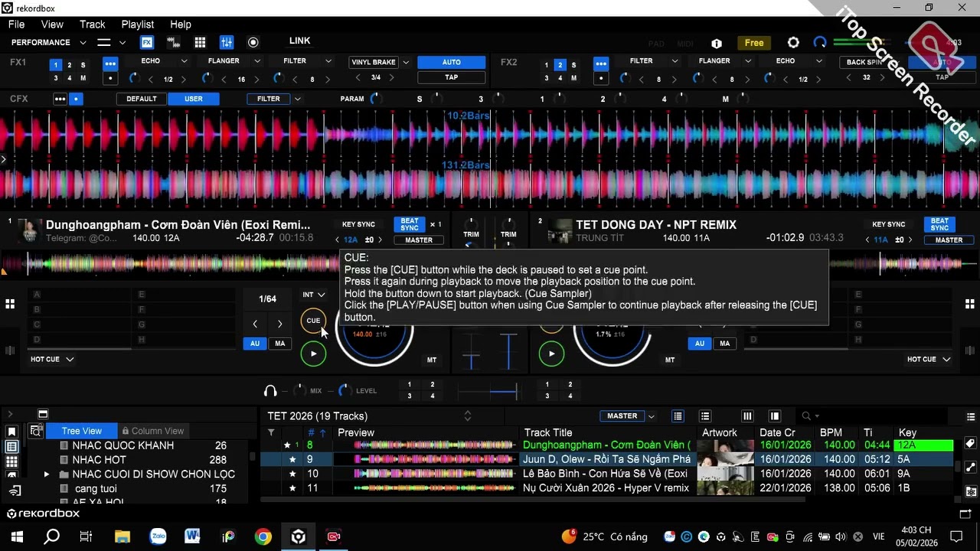The width and height of the screenshot is (980, 551).
Task: Toggle deck 1 BEAT SYNC
Action: coord(410,224)
